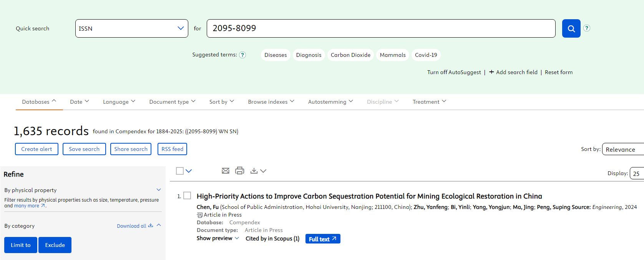Viewport: 644px width, 260px height.
Task: Open the Document type filter menu
Action: pyautogui.click(x=172, y=102)
